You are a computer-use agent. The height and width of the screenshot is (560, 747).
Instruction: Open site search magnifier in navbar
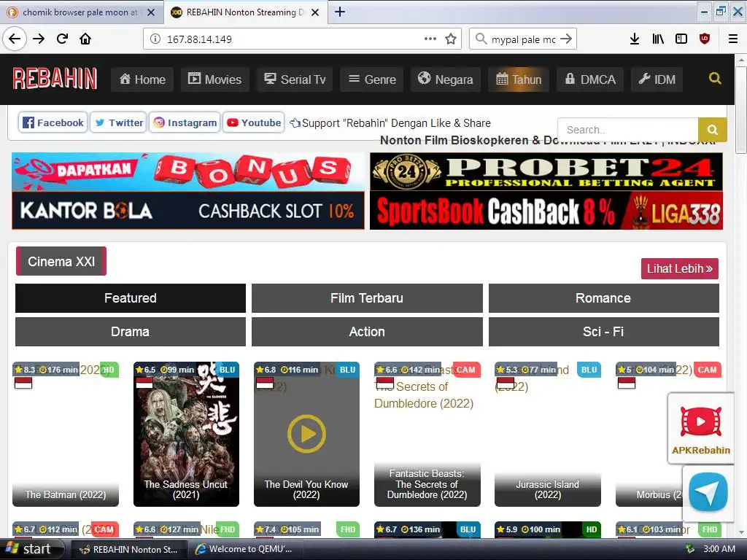coord(715,78)
